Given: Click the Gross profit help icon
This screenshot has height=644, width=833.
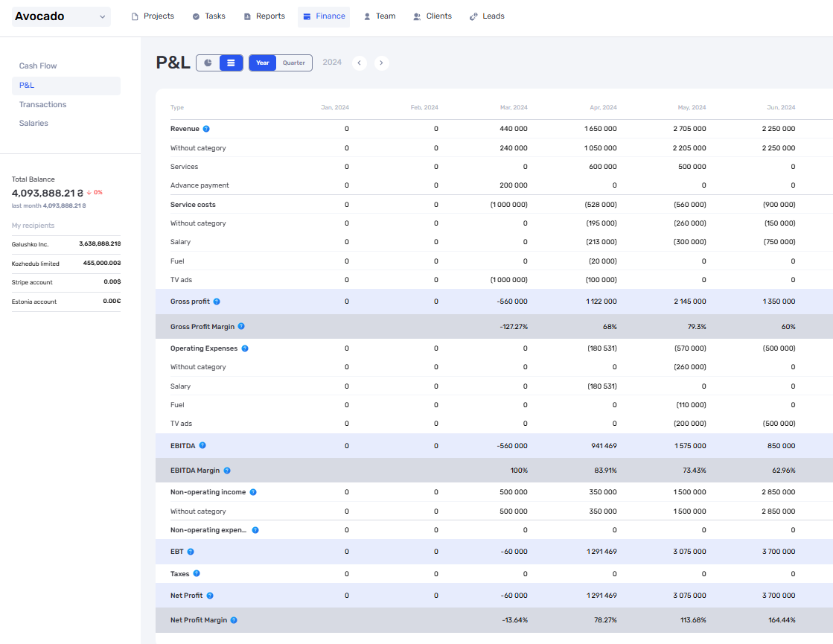Looking at the screenshot, I should coord(217,302).
